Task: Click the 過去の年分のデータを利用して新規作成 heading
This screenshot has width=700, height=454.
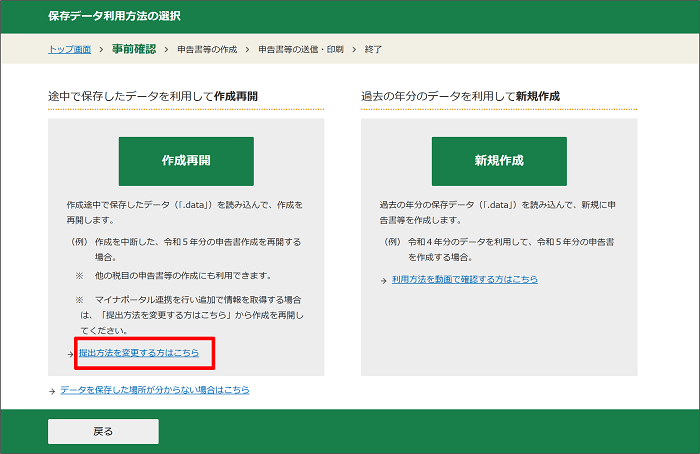Action: coord(460,96)
